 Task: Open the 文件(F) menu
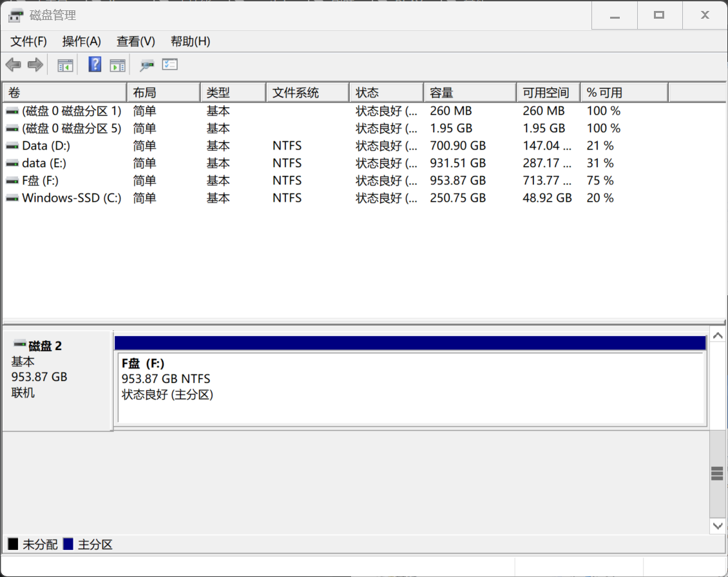coord(28,41)
